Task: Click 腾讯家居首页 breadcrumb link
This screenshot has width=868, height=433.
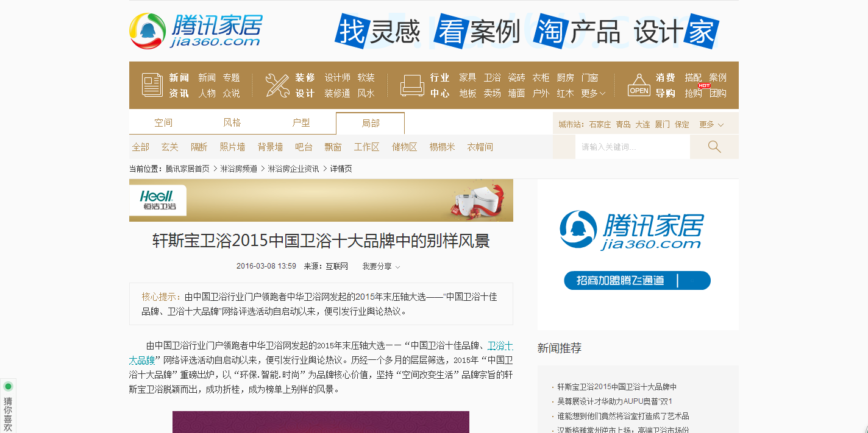Action: point(187,169)
